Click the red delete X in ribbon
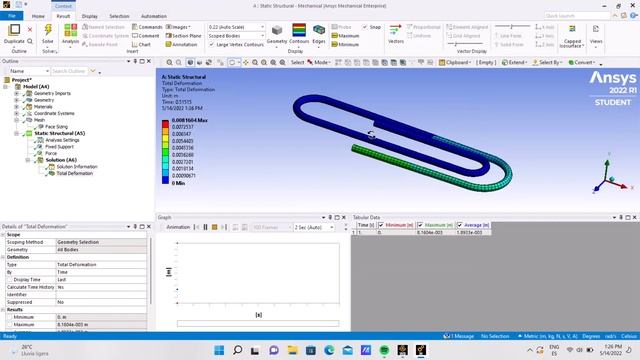The width and height of the screenshot is (640, 360). point(30,29)
